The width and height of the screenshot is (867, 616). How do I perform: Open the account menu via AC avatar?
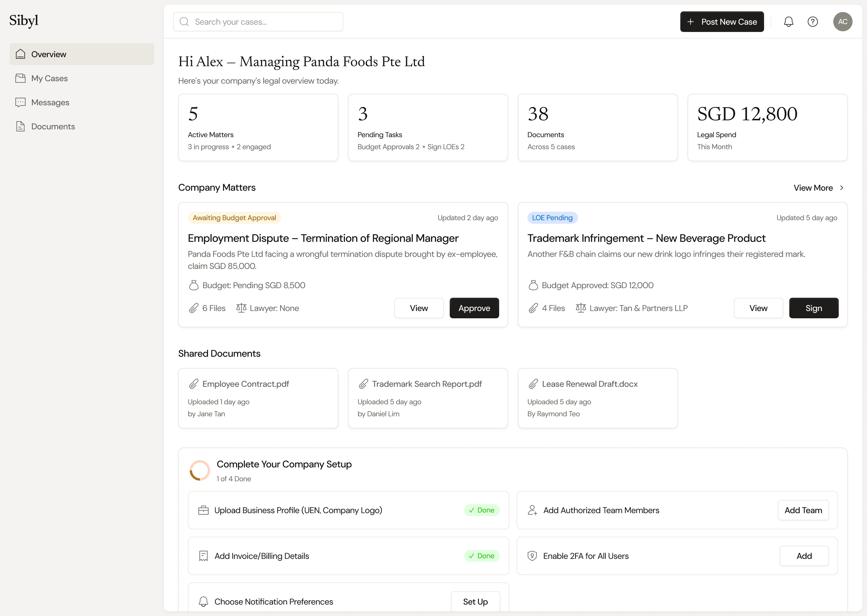click(843, 22)
